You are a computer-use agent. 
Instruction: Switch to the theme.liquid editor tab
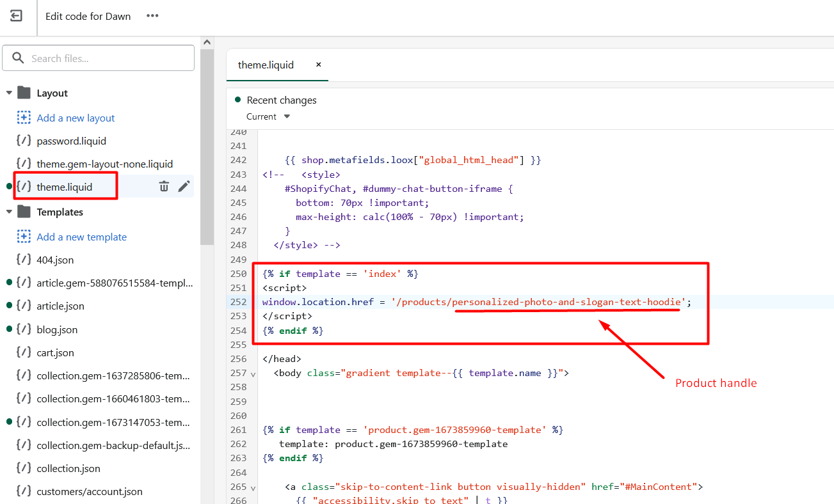click(x=266, y=65)
